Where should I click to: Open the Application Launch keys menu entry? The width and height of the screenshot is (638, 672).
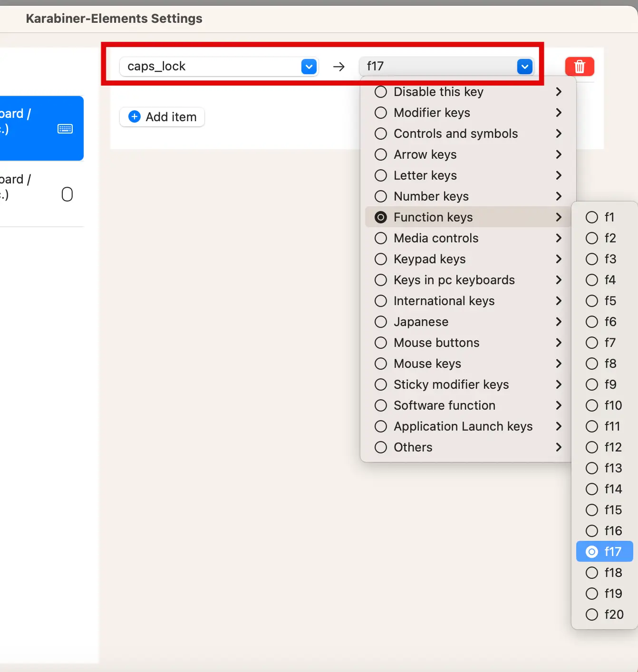coord(468,426)
